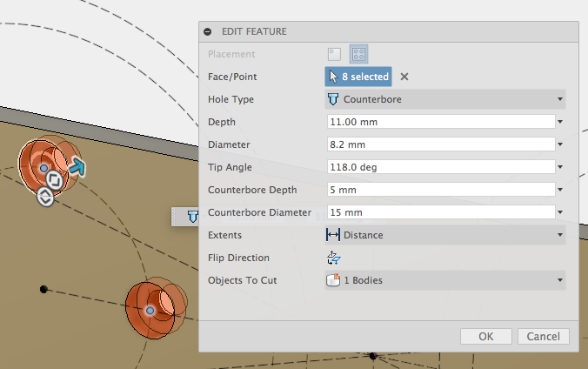Screen dimensions: 588x369
Task: Click the counterbore icon on canvas toolbar
Action: point(193,217)
